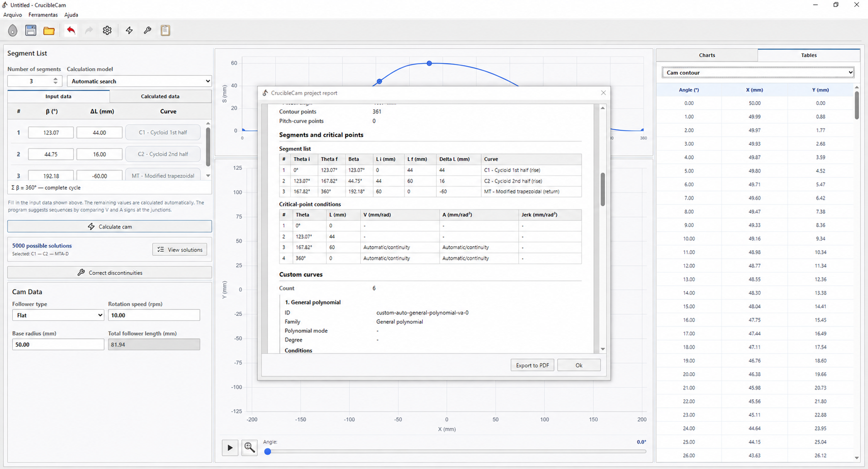Viewport: 868px width, 469px height.
Task: Click Export to PDF button
Action: point(532,365)
